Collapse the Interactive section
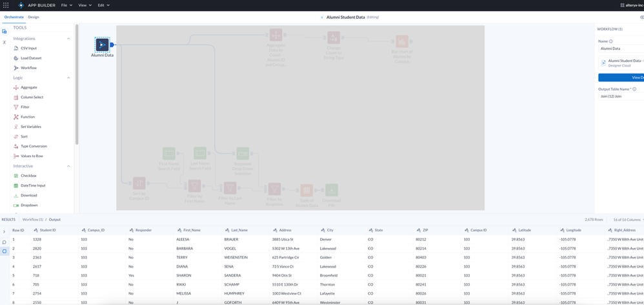 click(x=68, y=166)
